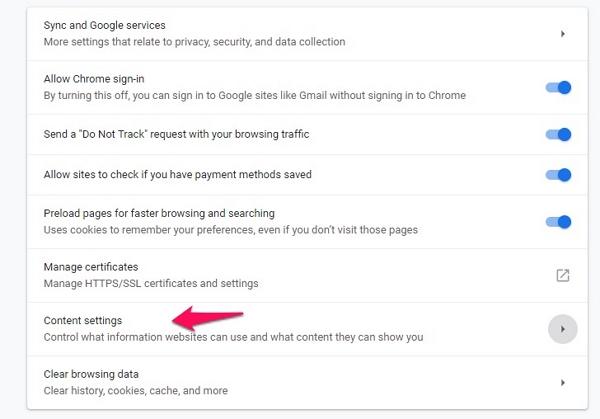The width and height of the screenshot is (600, 419).
Task: Click the Do Not Track request label text
Action: click(x=176, y=134)
